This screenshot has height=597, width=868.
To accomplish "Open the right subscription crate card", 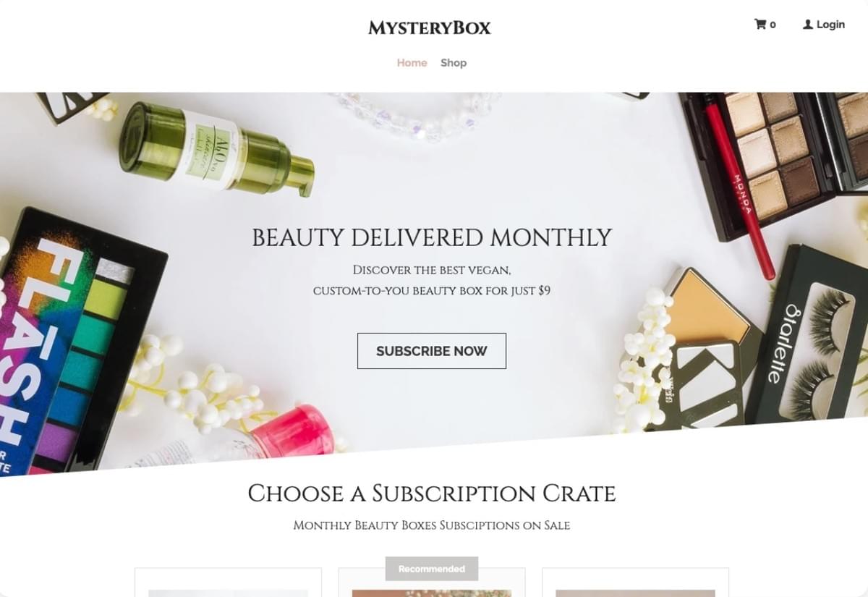I will [x=635, y=583].
